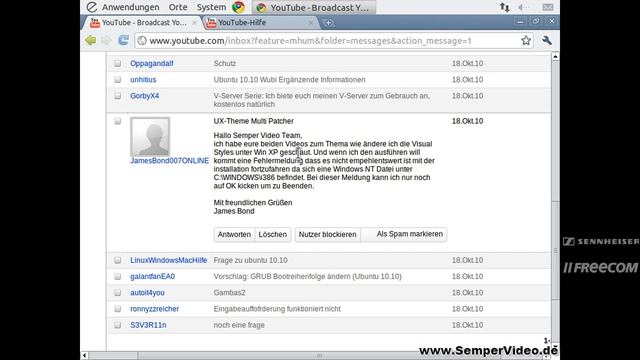Open Oppagandalf user profile link
640x360 pixels.
point(152,63)
